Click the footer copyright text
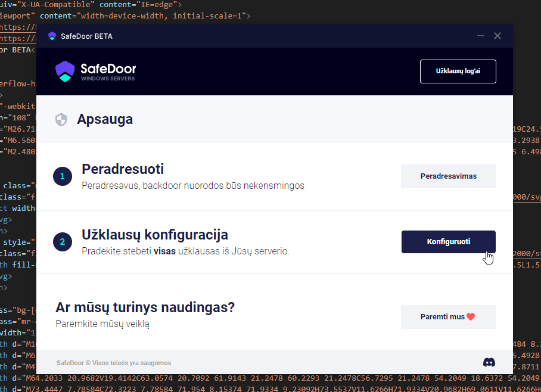The width and height of the screenshot is (541, 392). pos(113,363)
